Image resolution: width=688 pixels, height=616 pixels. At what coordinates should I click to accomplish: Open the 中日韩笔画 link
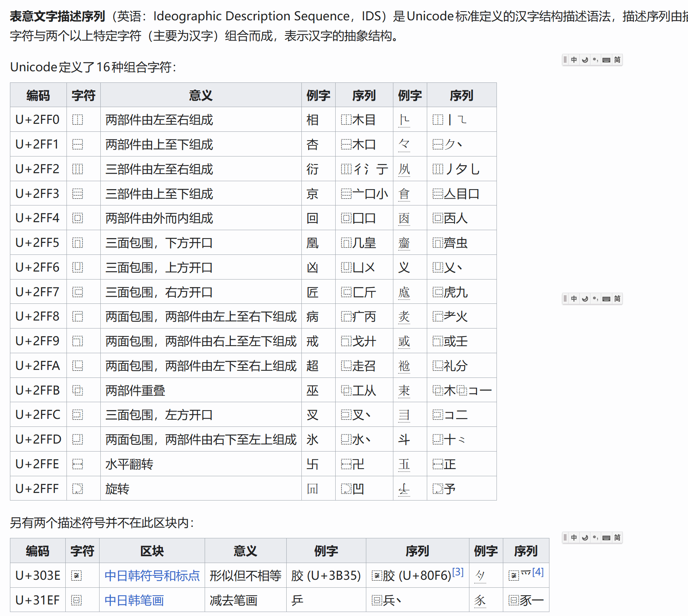point(134,600)
